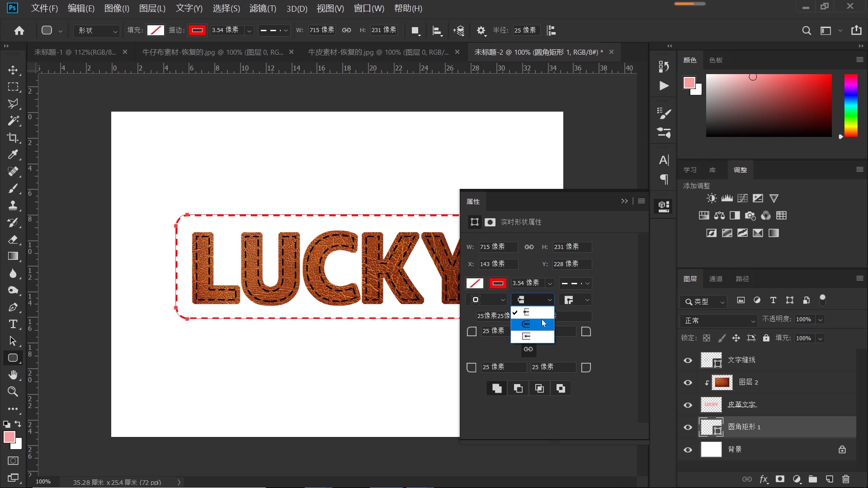Viewport: 868px width, 488px height.
Task: Hide the 文字缝线 layer
Action: 688,360
